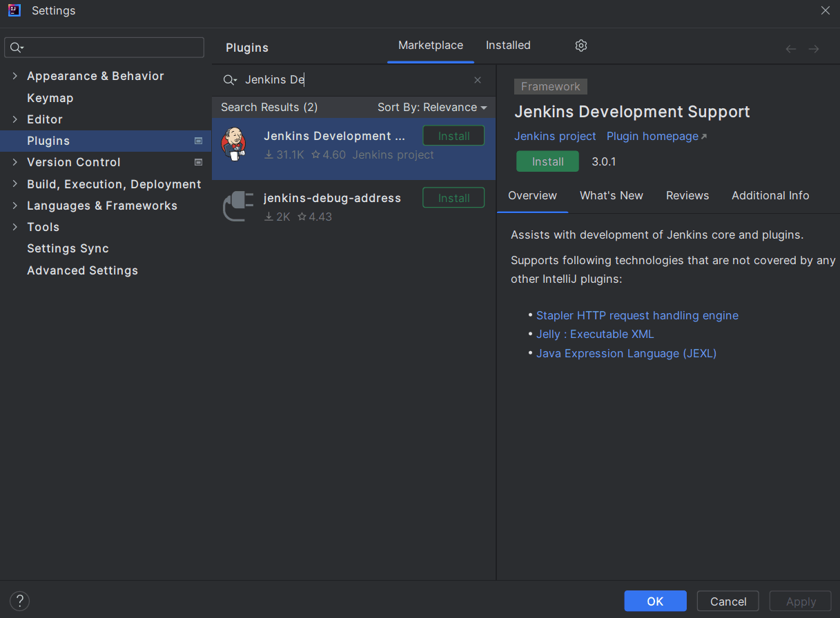Click the jenkins-debug-address plug icon

tap(238, 206)
